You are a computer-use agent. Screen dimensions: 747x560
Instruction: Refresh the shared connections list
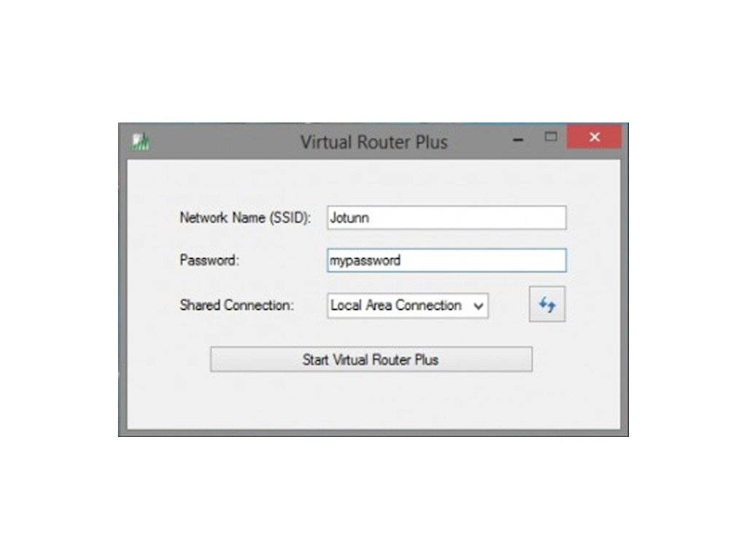(547, 304)
